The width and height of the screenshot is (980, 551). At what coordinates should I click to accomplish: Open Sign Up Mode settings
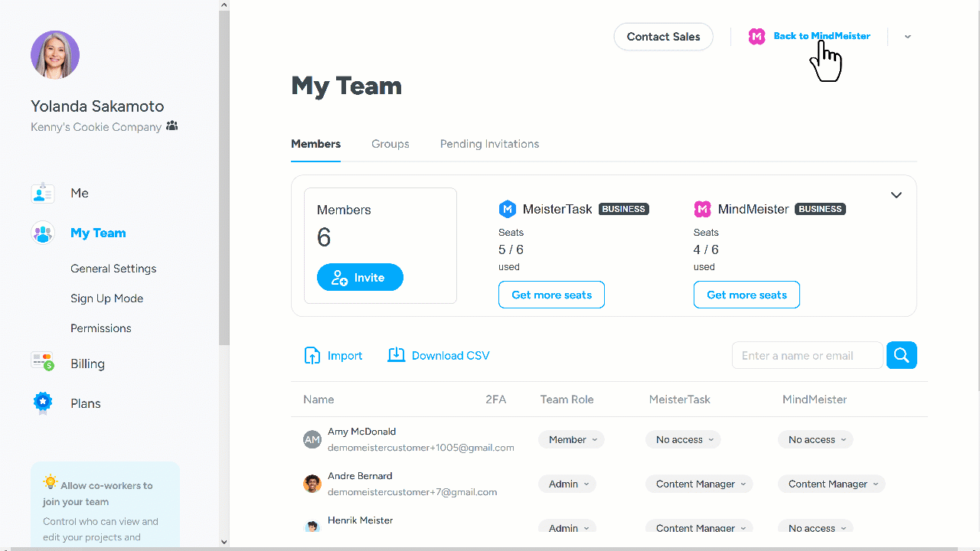107,298
